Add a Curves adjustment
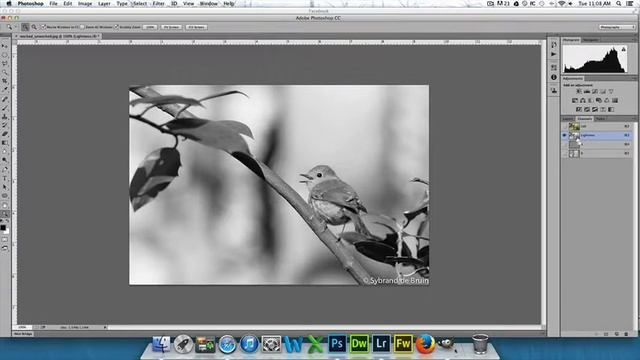 tap(595, 91)
